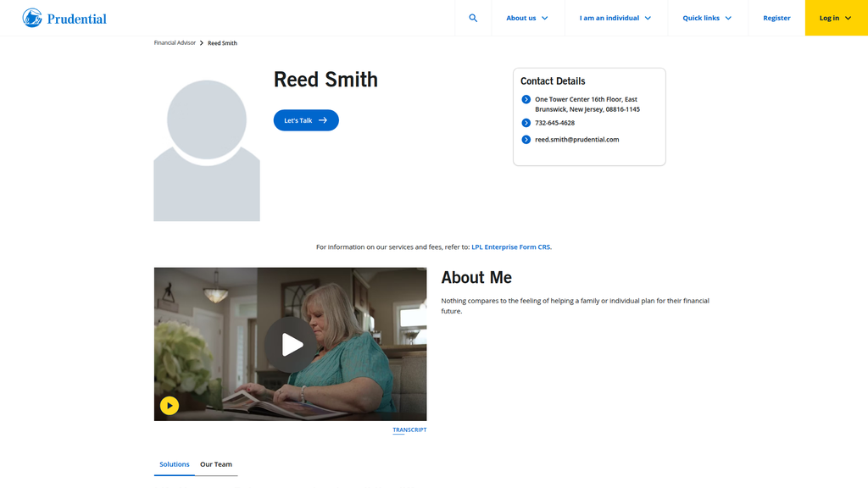Expand the About us menu

pyautogui.click(x=527, y=18)
